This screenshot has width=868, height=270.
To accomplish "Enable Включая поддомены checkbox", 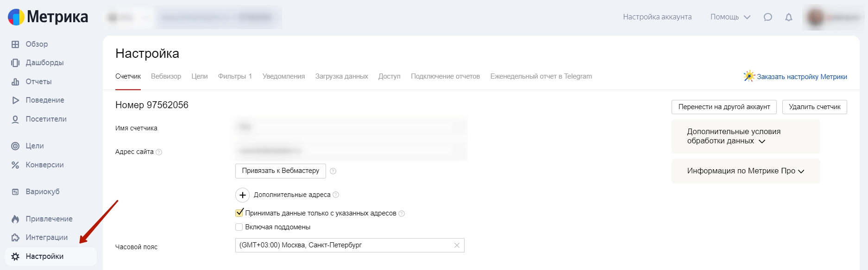I will [x=239, y=227].
